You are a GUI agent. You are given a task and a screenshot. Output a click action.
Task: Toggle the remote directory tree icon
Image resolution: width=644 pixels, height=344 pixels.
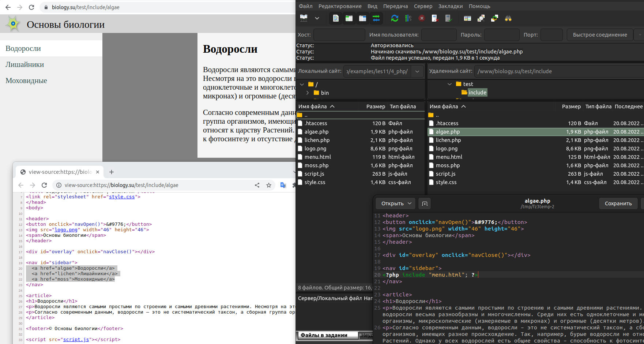tap(362, 18)
